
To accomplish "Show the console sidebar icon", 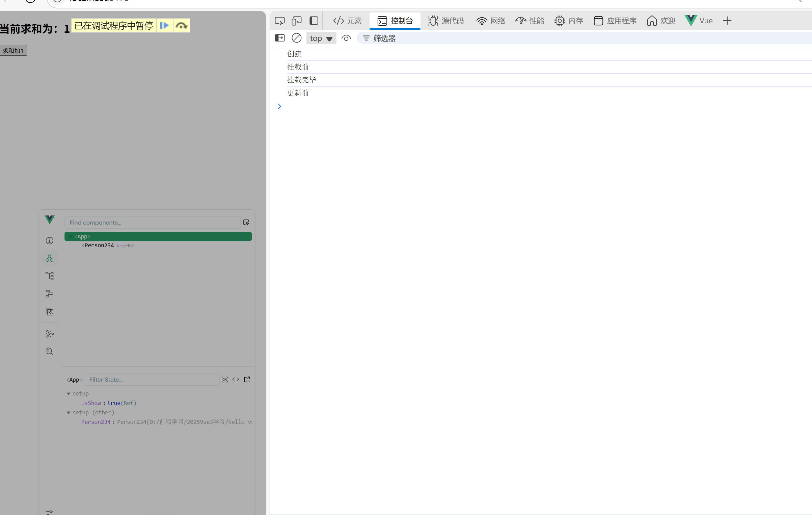I will [279, 38].
